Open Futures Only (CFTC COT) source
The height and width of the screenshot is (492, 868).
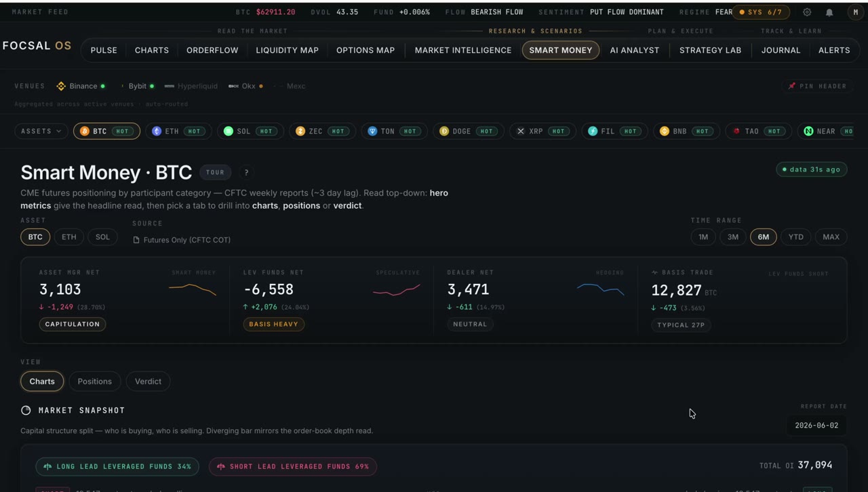(x=182, y=240)
